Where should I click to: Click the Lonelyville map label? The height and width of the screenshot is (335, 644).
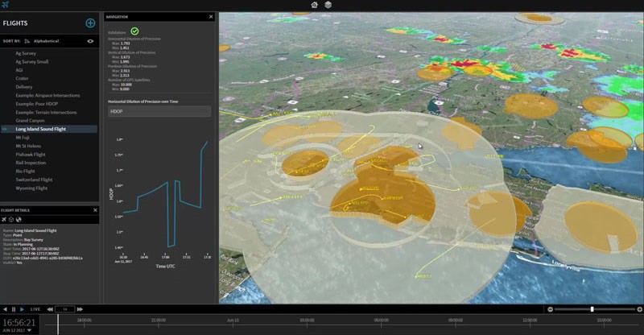pyautogui.click(x=566, y=266)
